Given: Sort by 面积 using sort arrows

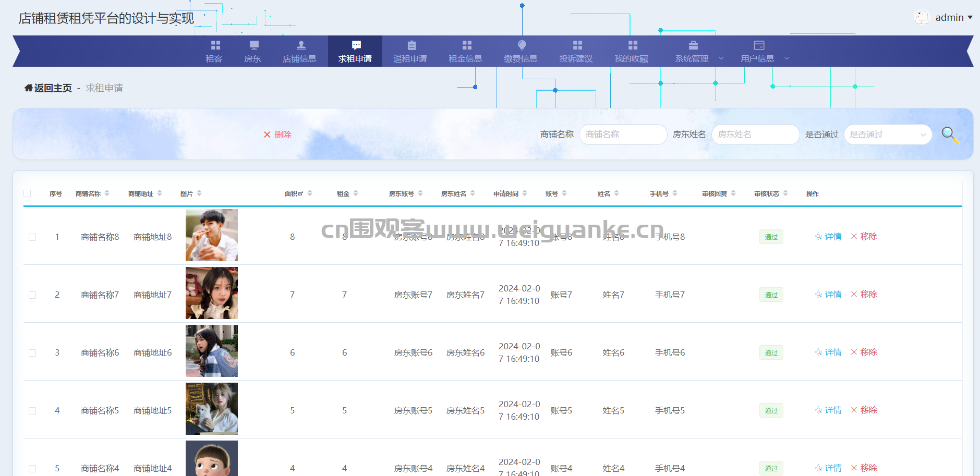Looking at the screenshot, I should click(x=310, y=193).
